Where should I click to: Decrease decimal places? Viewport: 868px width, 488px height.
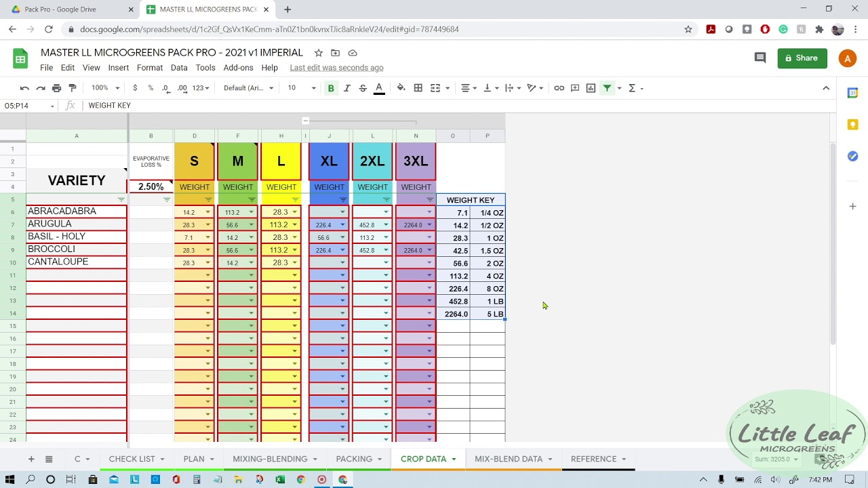165,88
